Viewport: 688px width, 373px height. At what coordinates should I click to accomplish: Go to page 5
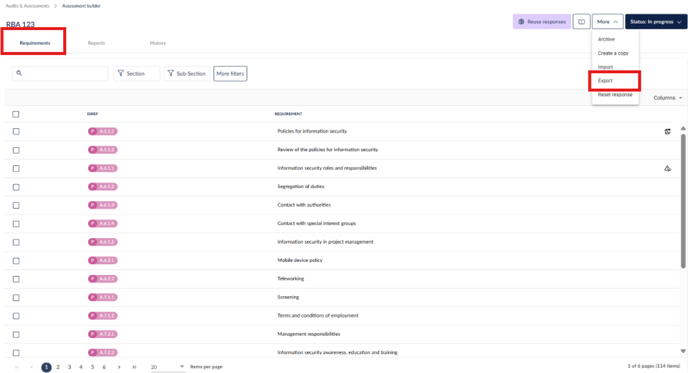(93, 367)
